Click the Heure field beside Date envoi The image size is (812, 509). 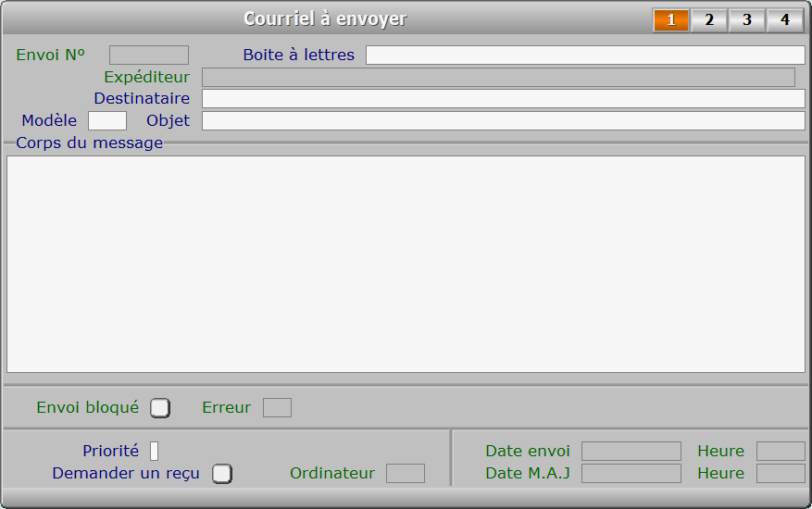(781, 451)
